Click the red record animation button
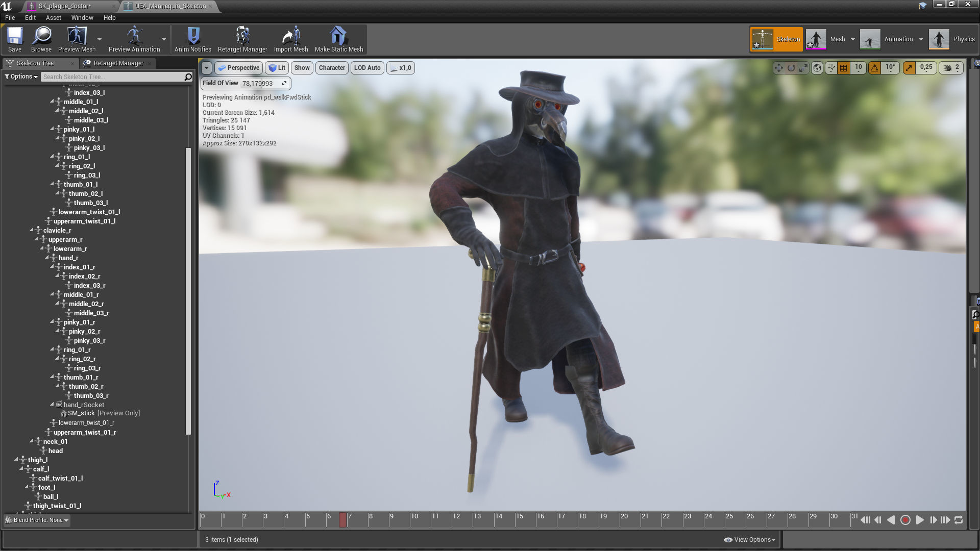980x551 pixels. pos(905,520)
